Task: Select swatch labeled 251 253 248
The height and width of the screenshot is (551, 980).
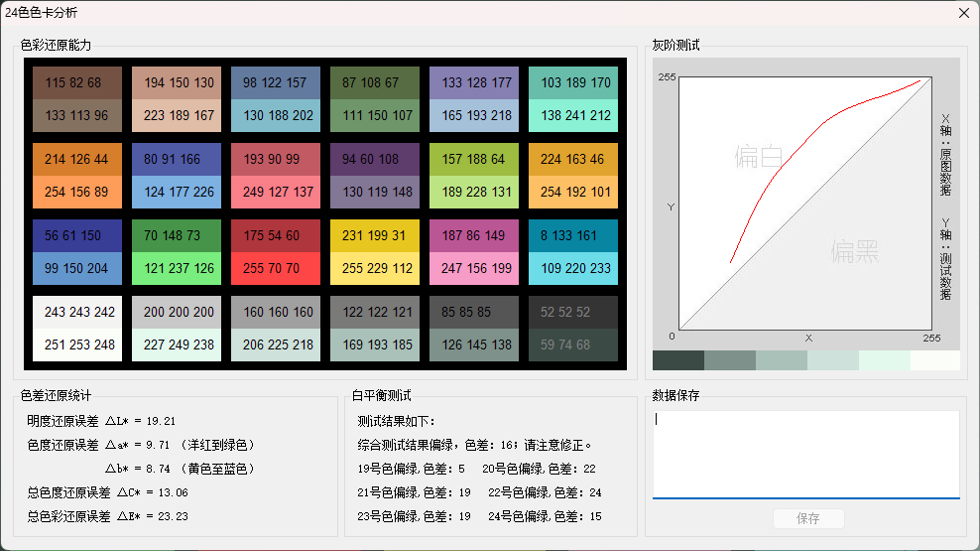Action: [x=77, y=344]
